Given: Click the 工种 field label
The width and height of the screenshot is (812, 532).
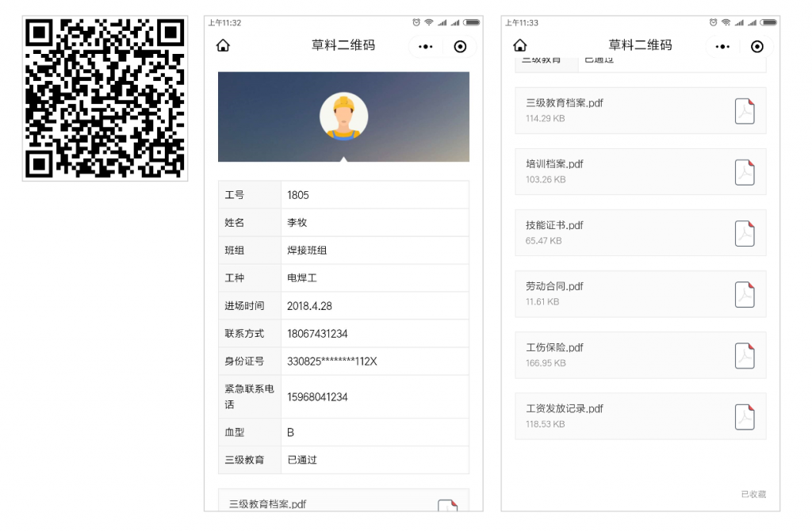Looking at the screenshot, I should pyautogui.click(x=234, y=278).
